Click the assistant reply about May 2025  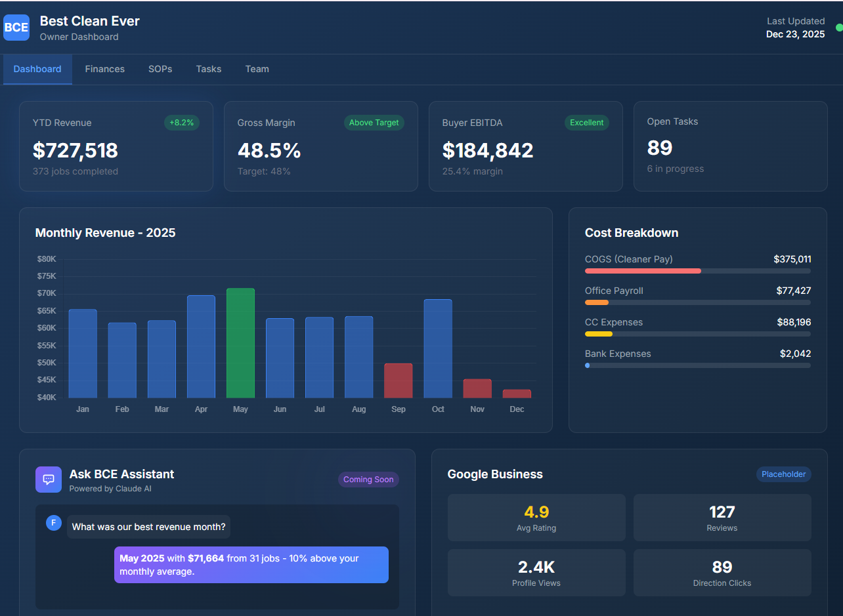[251, 564]
